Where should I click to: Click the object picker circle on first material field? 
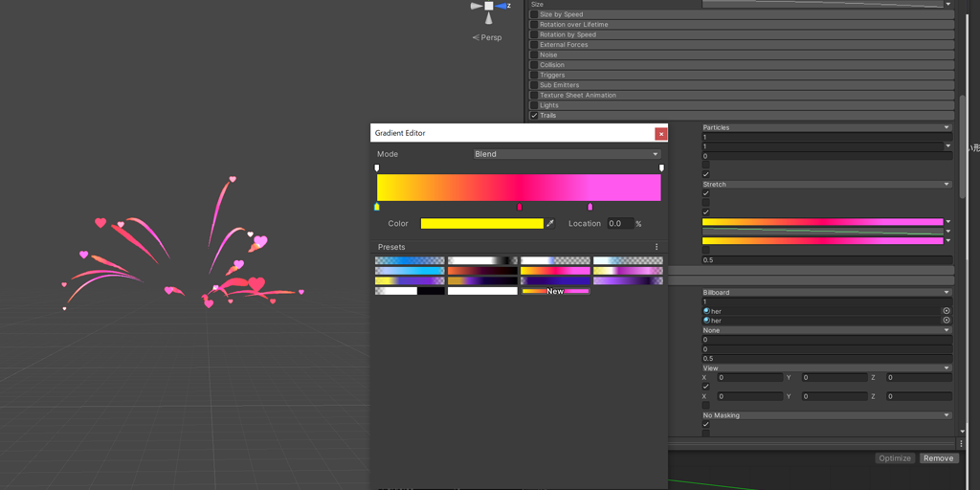coord(947,311)
